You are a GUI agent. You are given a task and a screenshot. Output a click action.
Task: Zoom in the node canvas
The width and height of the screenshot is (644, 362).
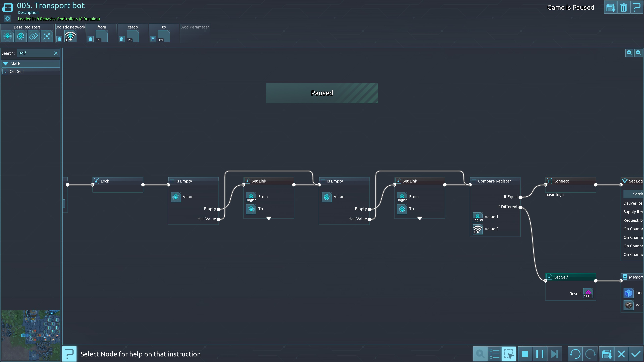[638, 53]
